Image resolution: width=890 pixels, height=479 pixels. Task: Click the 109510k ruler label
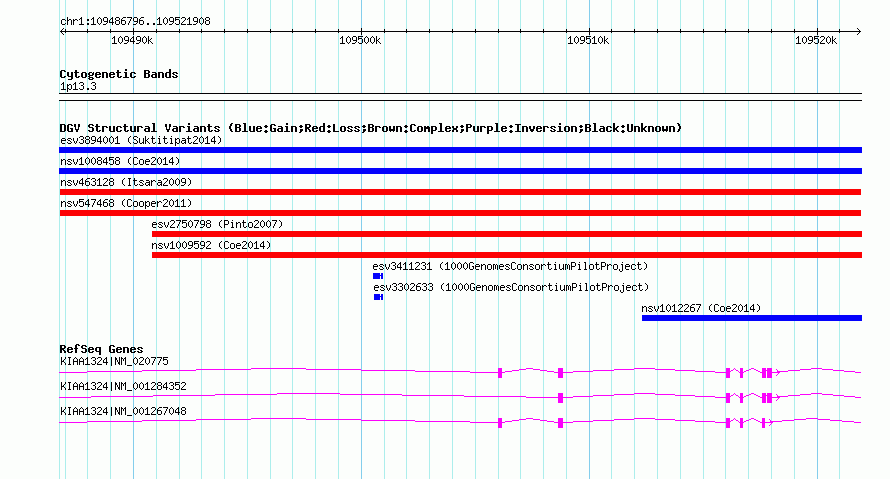588,40
